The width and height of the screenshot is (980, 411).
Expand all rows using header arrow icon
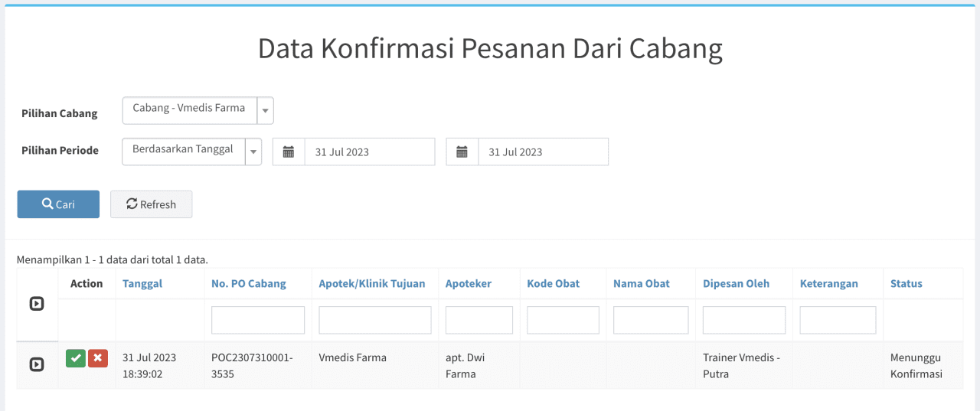[x=37, y=304]
